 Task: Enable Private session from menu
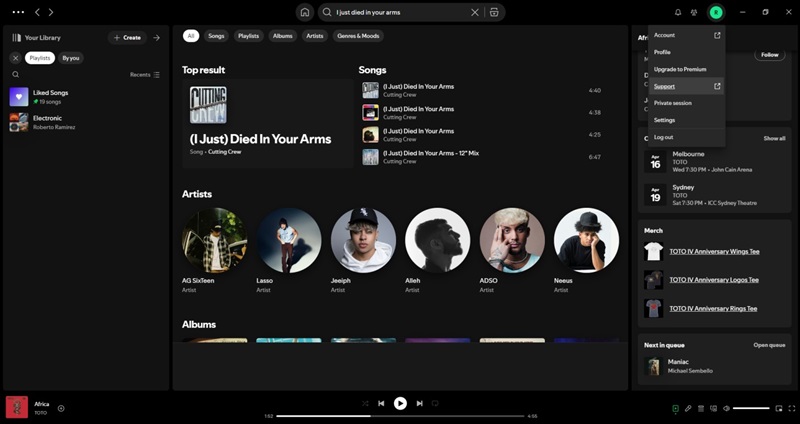tap(687, 103)
